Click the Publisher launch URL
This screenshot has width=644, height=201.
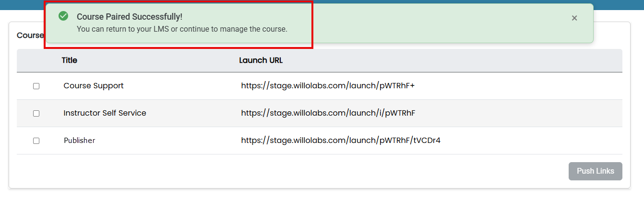(341, 141)
